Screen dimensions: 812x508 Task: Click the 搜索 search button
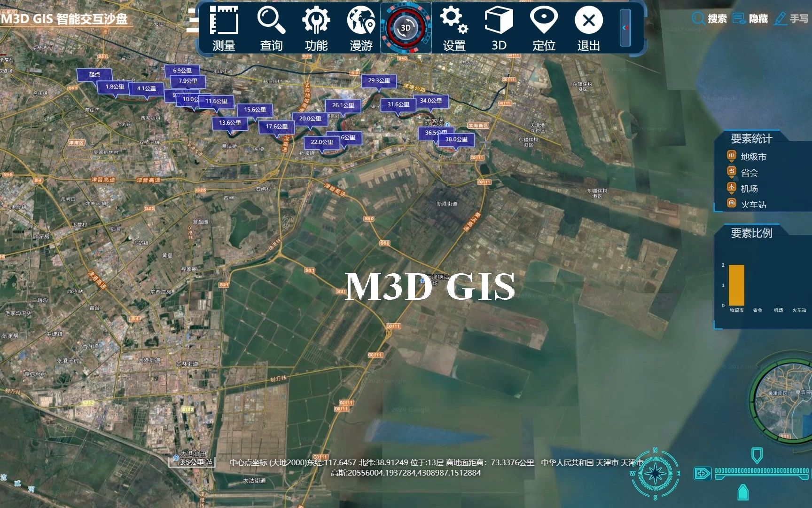point(710,18)
